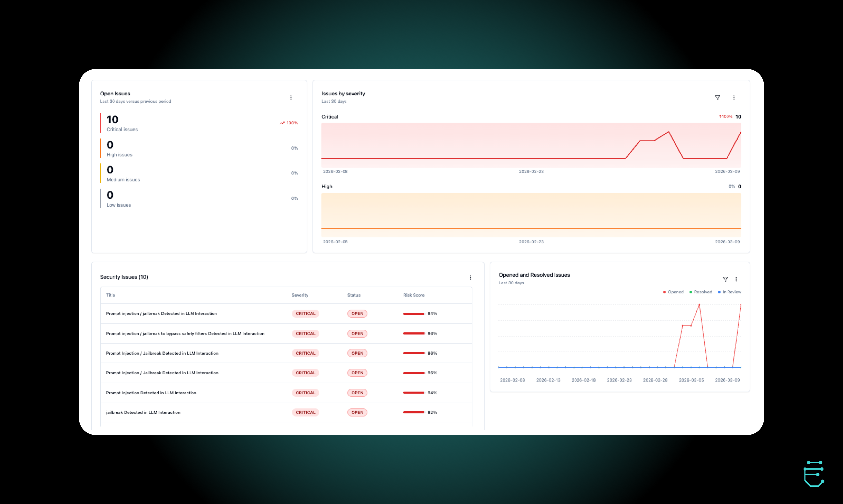Select the Issues by severity Critical section label
Screen dimensions: 843x504
pyautogui.click(x=329, y=116)
